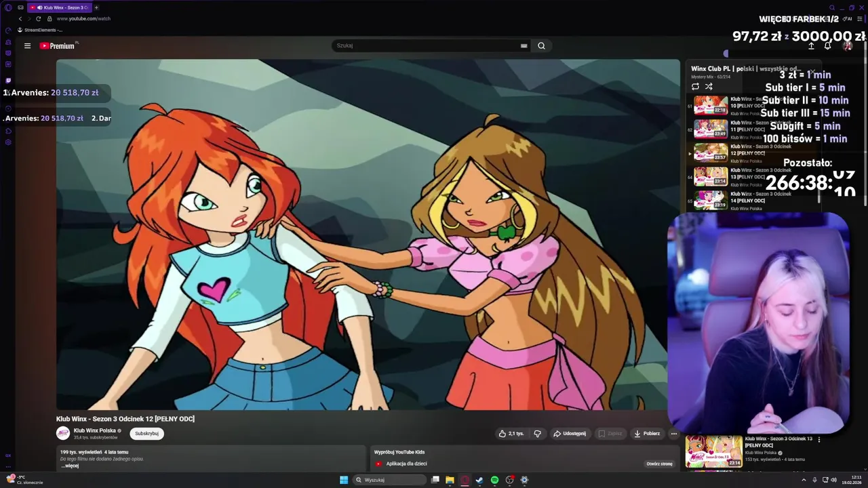Click the volume icon in system tray
The height and width of the screenshot is (488, 868).
[x=833, y=480]
